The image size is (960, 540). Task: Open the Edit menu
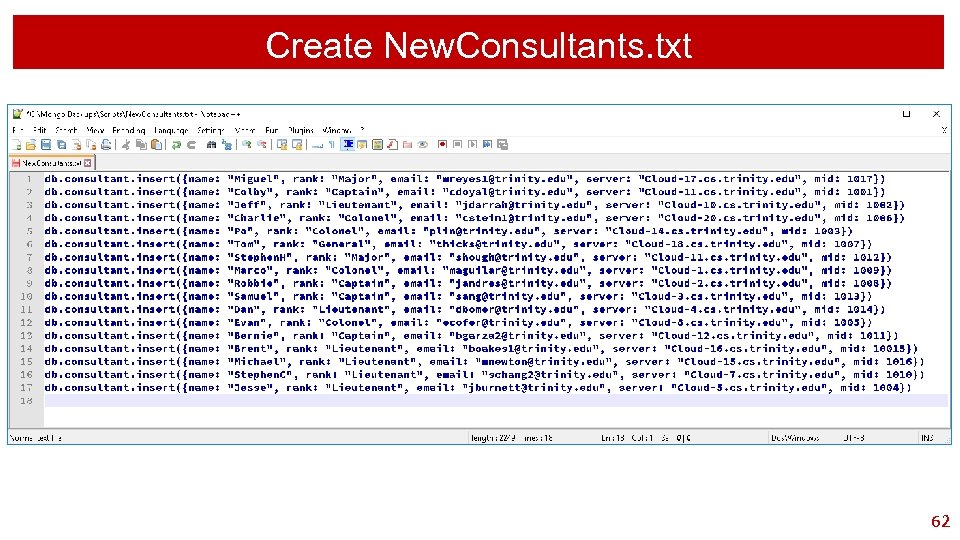(40, 130)
